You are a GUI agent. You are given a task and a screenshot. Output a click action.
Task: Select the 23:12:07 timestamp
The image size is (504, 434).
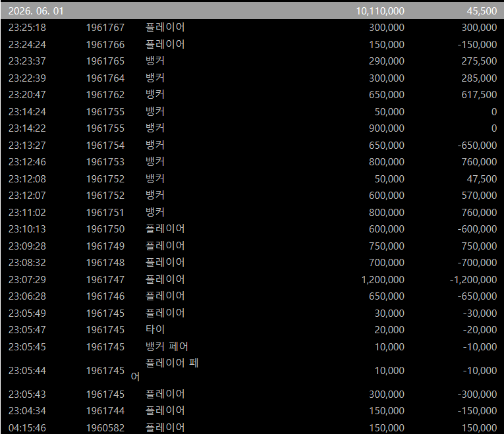[x=27, y=196]
